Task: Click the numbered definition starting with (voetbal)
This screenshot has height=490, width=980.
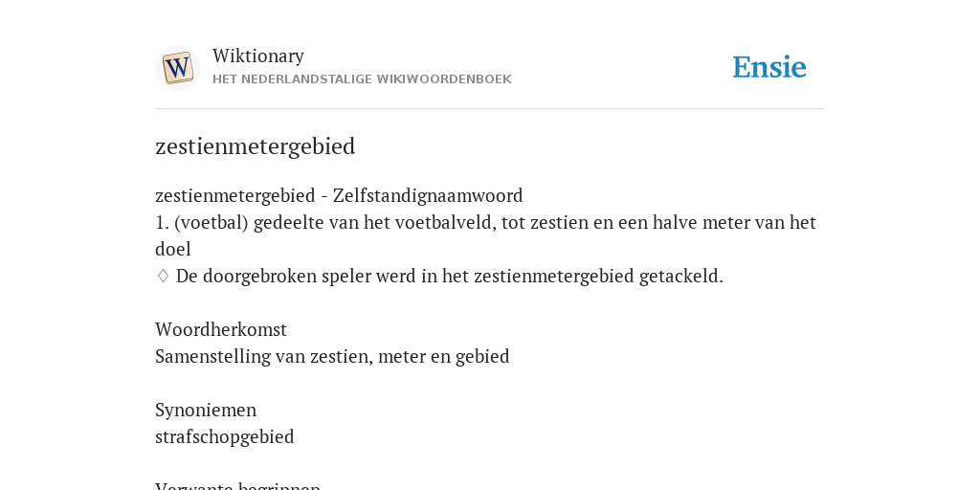Action: click(x=485, y=235)
